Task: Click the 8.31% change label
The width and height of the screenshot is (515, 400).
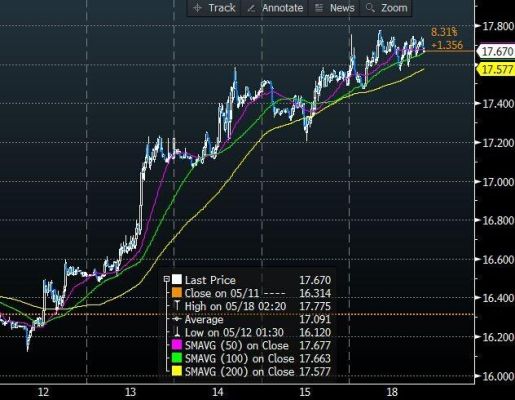Action: point(444,32)
